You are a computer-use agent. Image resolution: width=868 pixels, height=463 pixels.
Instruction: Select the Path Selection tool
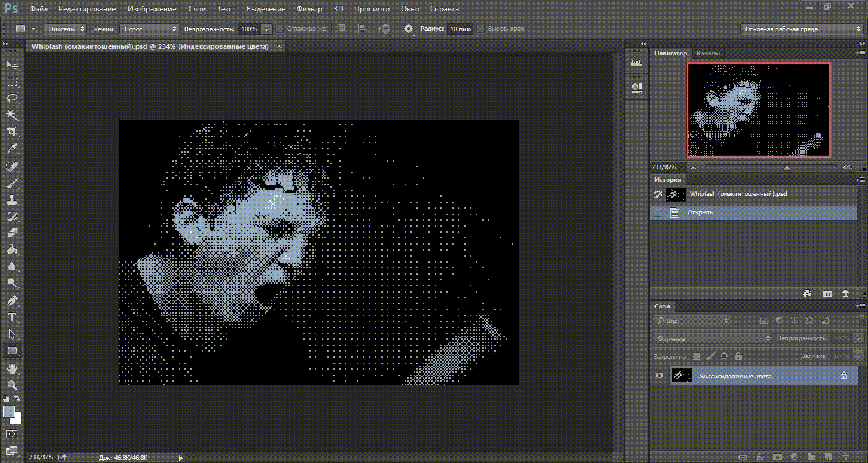point(12,333)
